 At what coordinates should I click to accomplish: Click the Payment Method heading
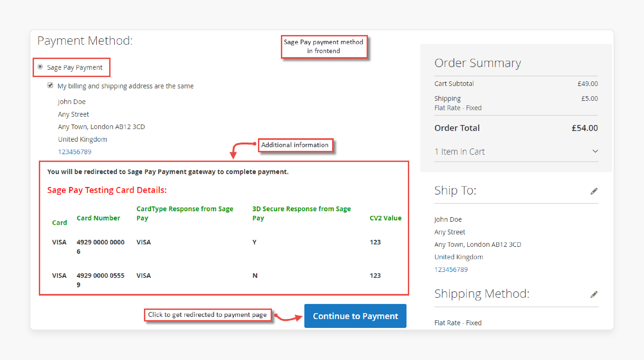pyautogui.click(x=85, y=41)
